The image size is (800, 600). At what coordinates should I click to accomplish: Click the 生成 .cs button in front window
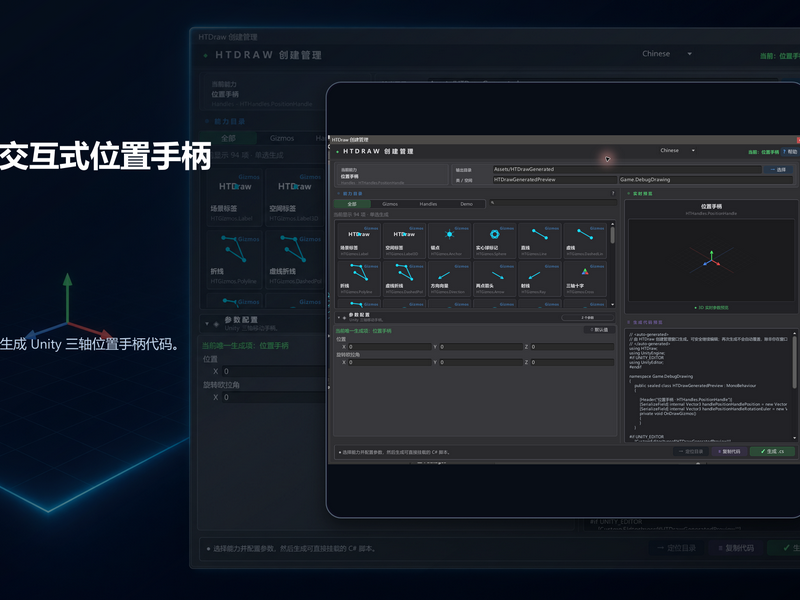pyautogui.click(x=772, y=452)
